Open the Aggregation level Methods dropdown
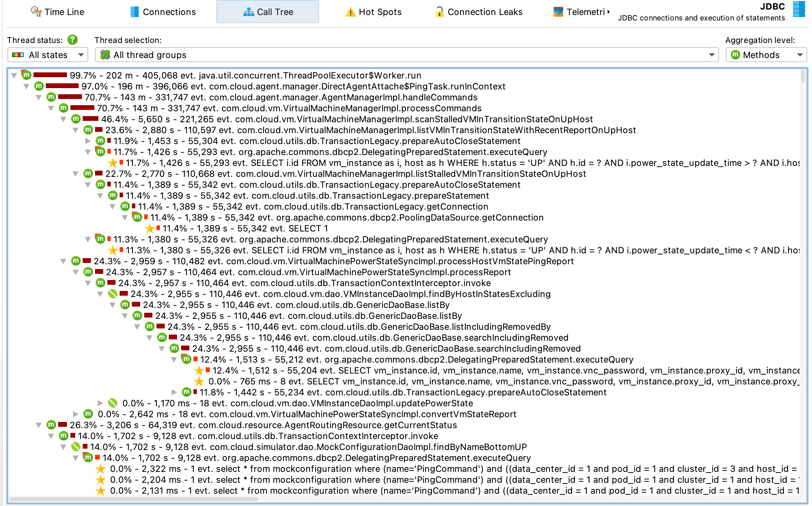 tap(766, 55)
